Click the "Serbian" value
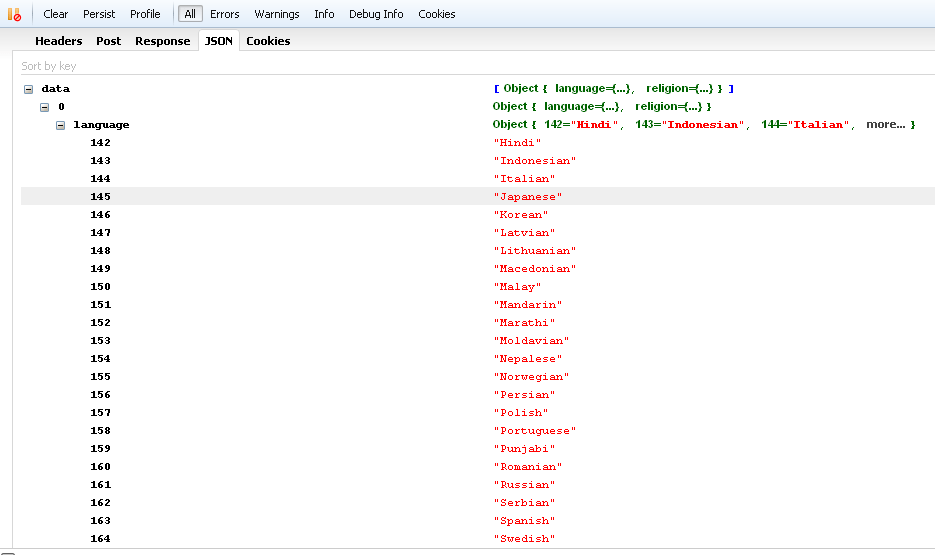This screenshot has height=555, width=935. coord(524,503)
